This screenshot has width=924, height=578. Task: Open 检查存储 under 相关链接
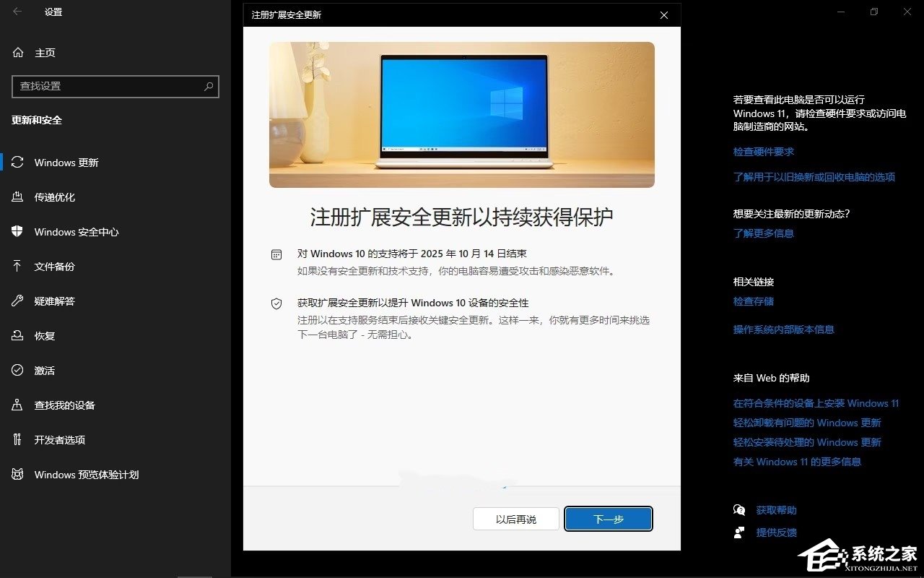[x=753, y=301]
